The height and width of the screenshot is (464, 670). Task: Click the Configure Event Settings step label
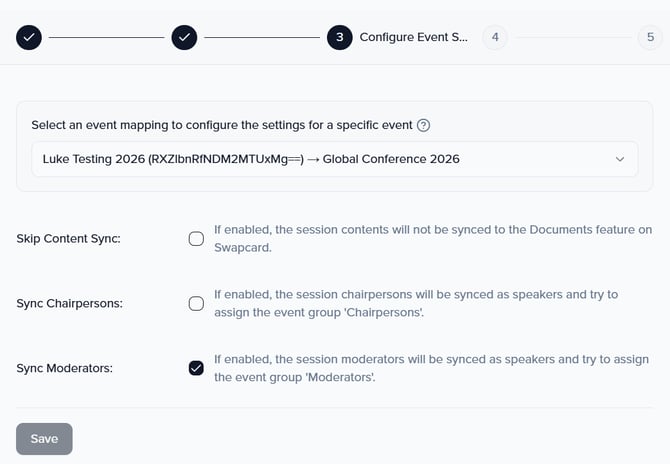point(413,37)
